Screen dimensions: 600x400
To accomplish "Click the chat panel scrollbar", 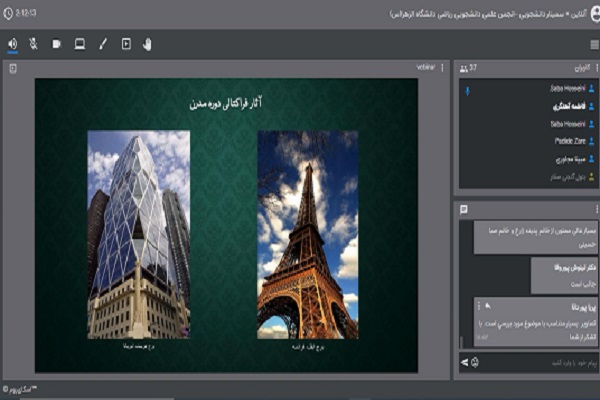I will (461, 342).
